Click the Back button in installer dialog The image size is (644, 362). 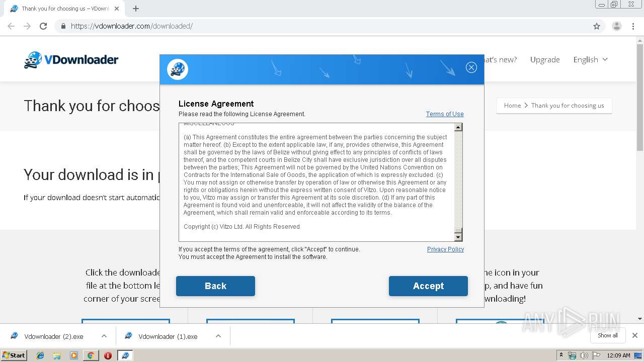click(x=215, y=286)
